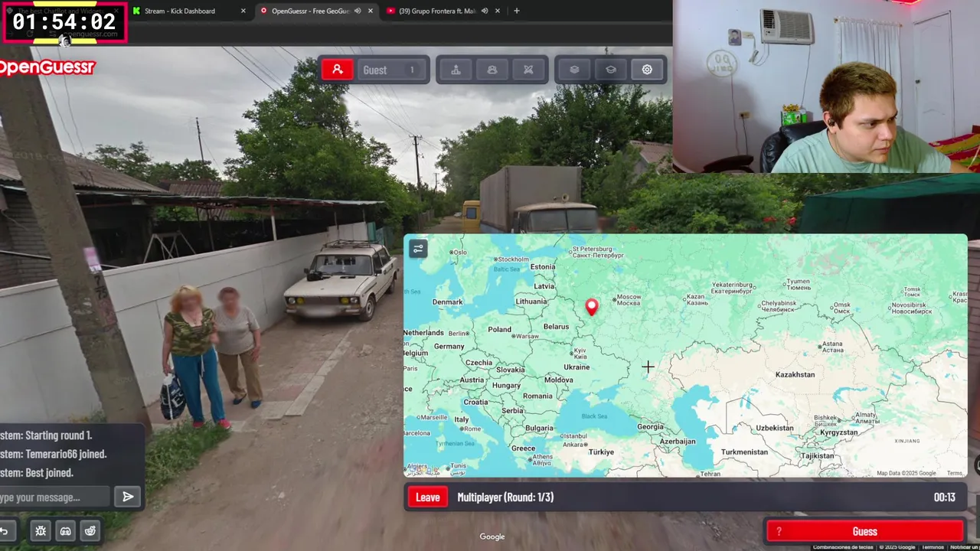Image resolution: width=980 pixels, height=551 pixels.
Task: Click chat line Starting round 1.
Action: (46, 435)
